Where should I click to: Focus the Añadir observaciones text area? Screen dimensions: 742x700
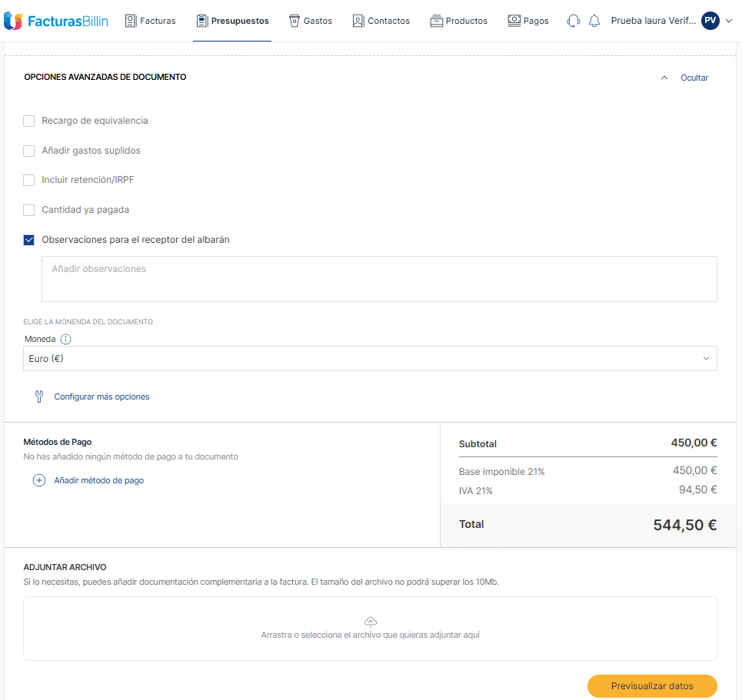click(379, 279)
